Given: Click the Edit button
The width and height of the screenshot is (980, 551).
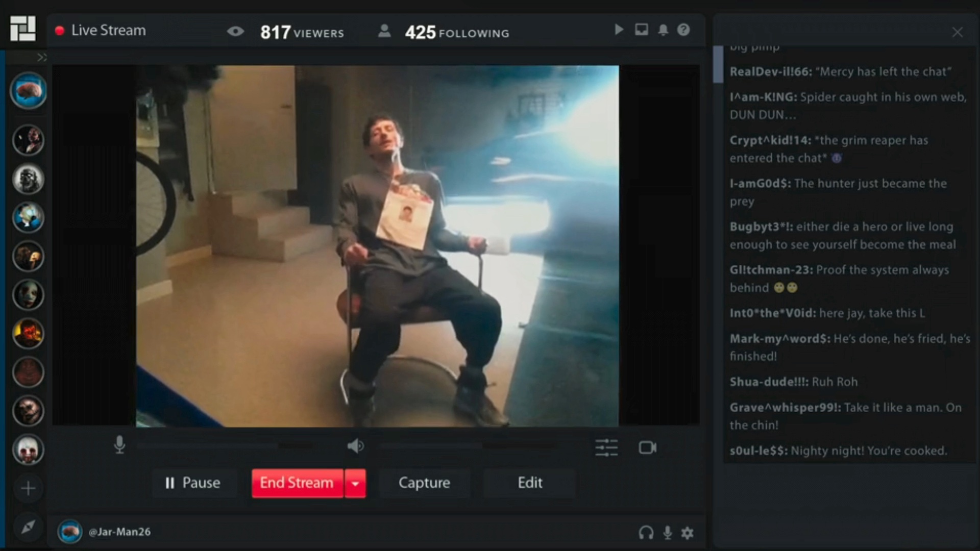Looking at the screenshot, I should (x=529, y=483).
